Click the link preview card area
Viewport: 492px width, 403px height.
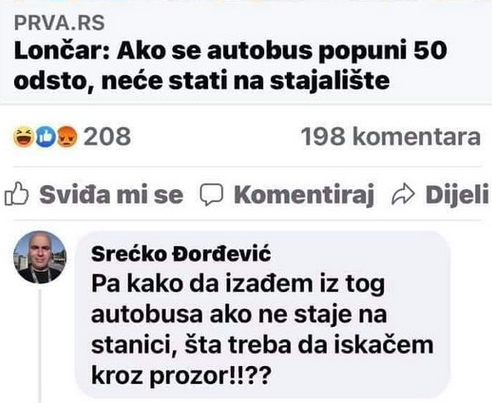246,52
